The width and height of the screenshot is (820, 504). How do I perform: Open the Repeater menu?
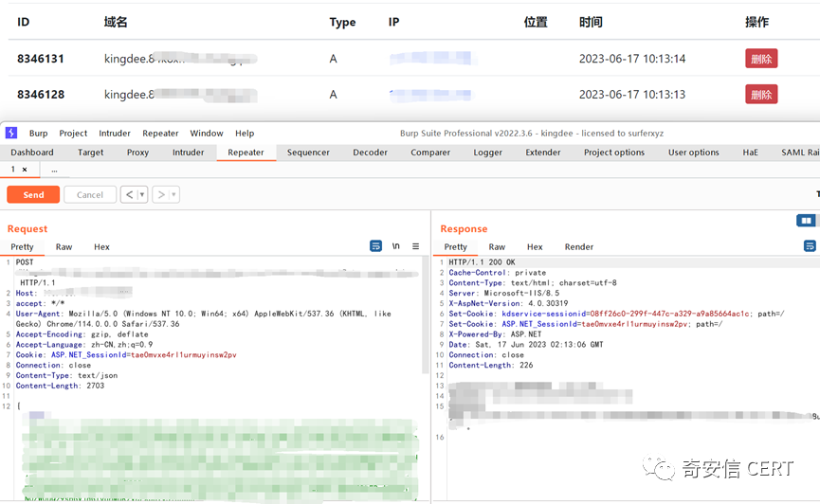(160, 134)
